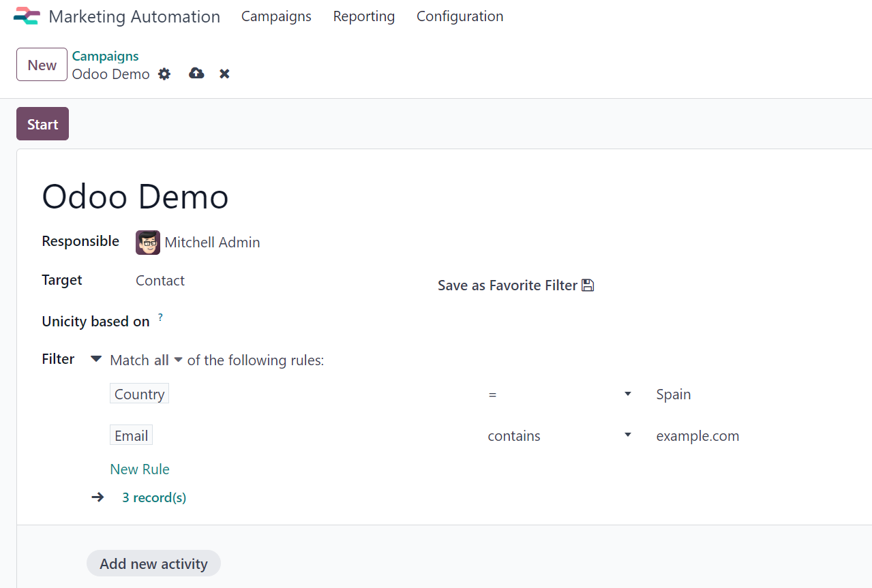
Task: Discard changes with the X icon
Action: (x=224, y=74)
